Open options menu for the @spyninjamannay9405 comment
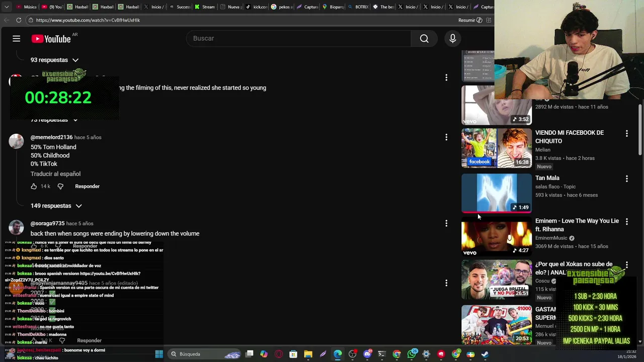The height and width of the screenshot is (362, 644). pos(446,283)
